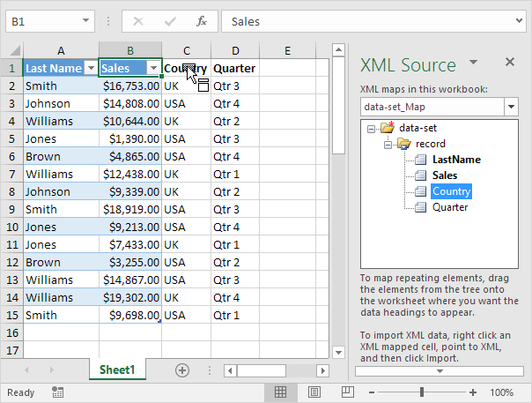The image size is (532, 403).
Task: Open the Last Name filter dropdown
Action: 90,68
